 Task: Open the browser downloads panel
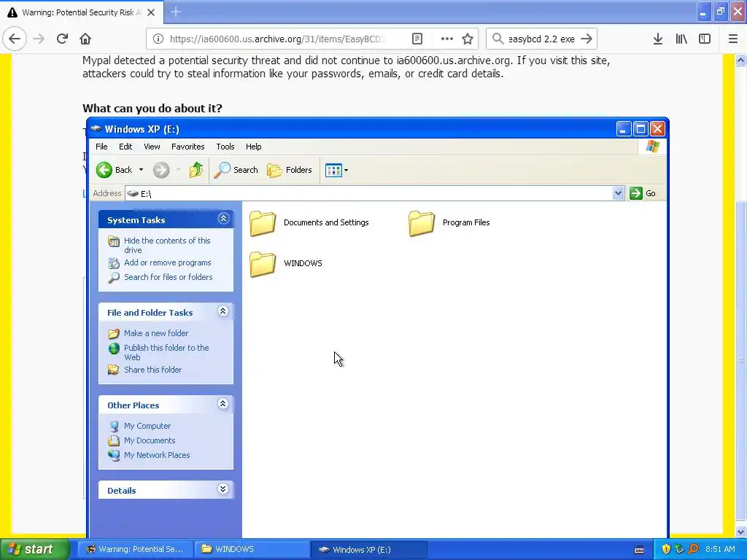coord(658,39)
